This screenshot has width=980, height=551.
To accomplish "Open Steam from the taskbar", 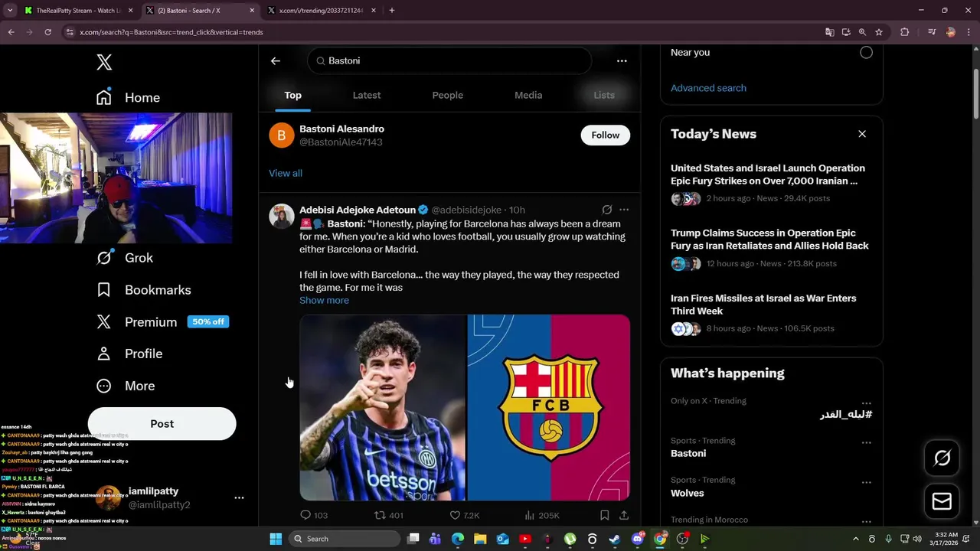I will pos(614,539).
